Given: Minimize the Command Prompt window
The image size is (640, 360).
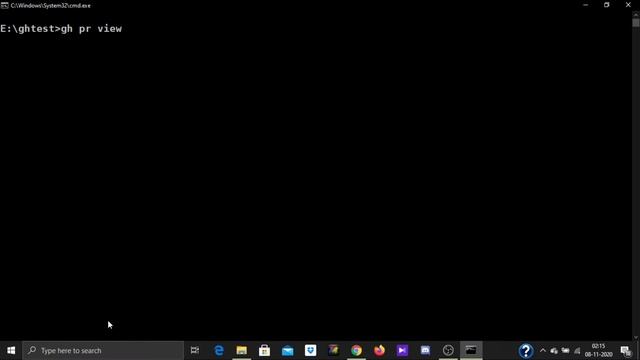Looking at the screenshot, I should 586,5.
